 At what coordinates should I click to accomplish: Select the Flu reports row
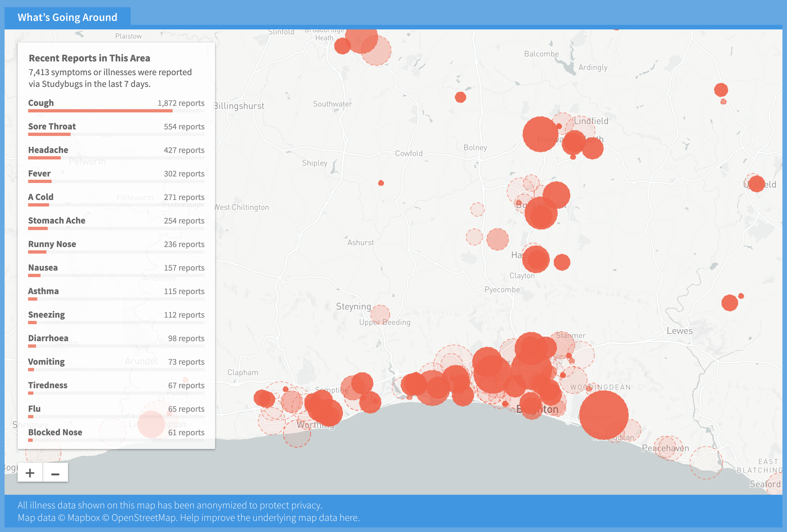[116, 411]
